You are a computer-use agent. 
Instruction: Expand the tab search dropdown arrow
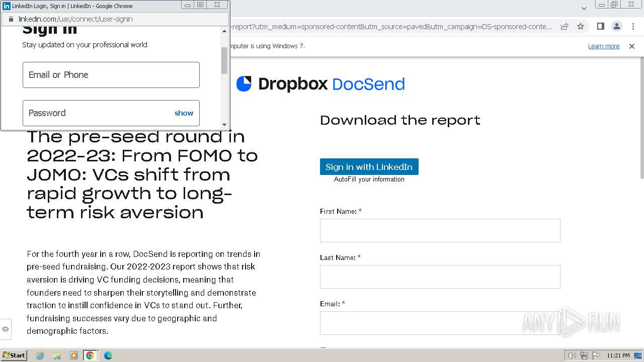[x=584, y=8]
